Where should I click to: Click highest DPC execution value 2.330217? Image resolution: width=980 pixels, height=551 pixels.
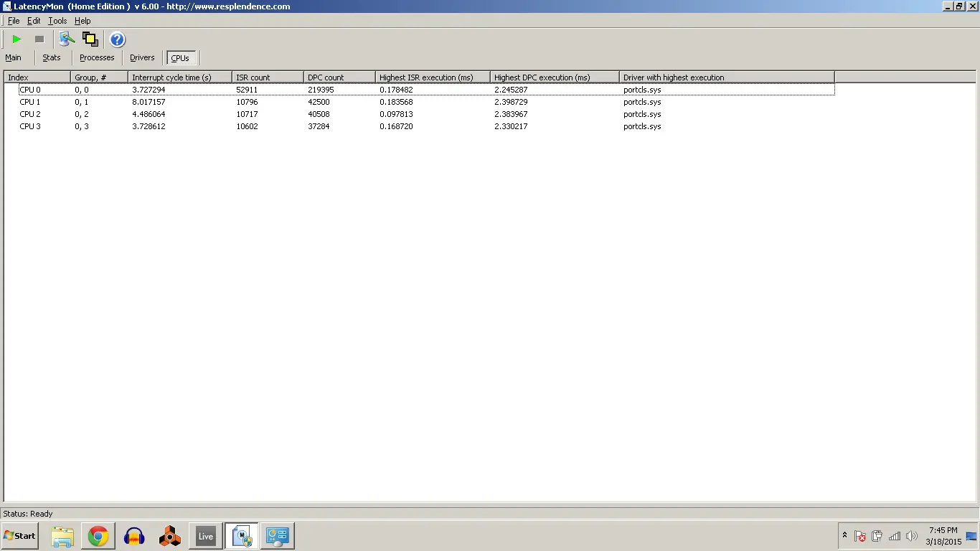click(511, 126)
